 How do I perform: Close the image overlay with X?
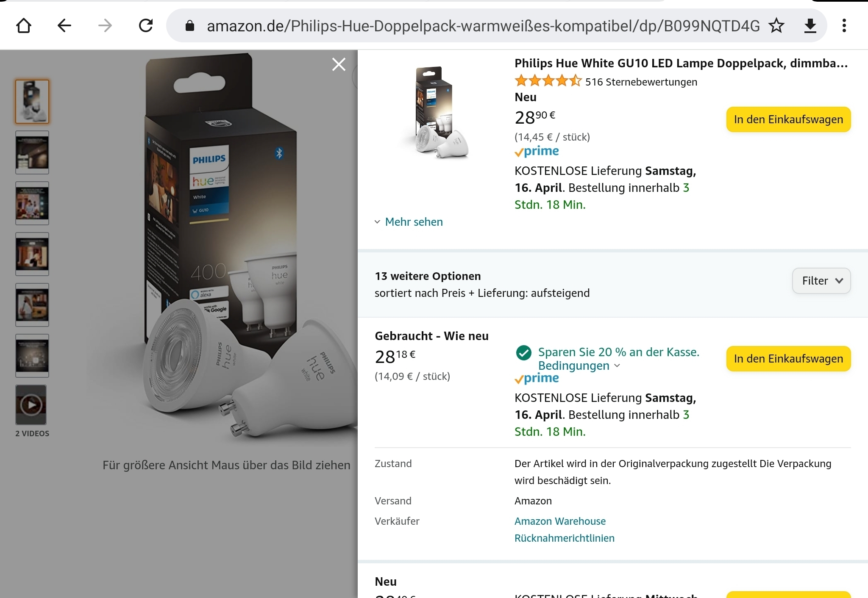[339, 64]
